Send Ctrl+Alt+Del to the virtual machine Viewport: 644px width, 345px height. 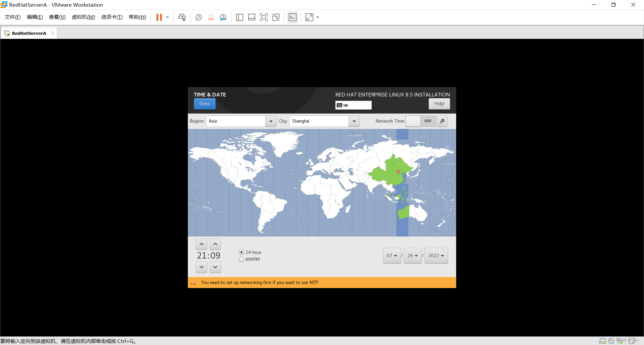pos(182,17)
